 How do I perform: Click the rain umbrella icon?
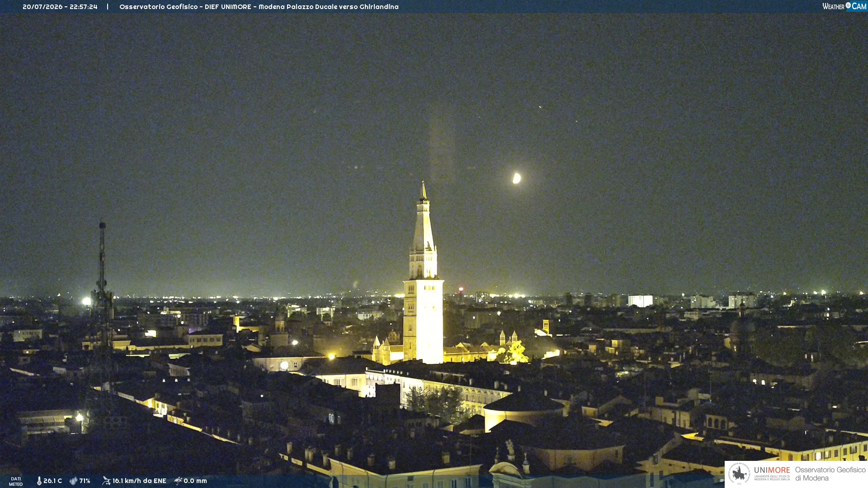[x=178, y=481]
